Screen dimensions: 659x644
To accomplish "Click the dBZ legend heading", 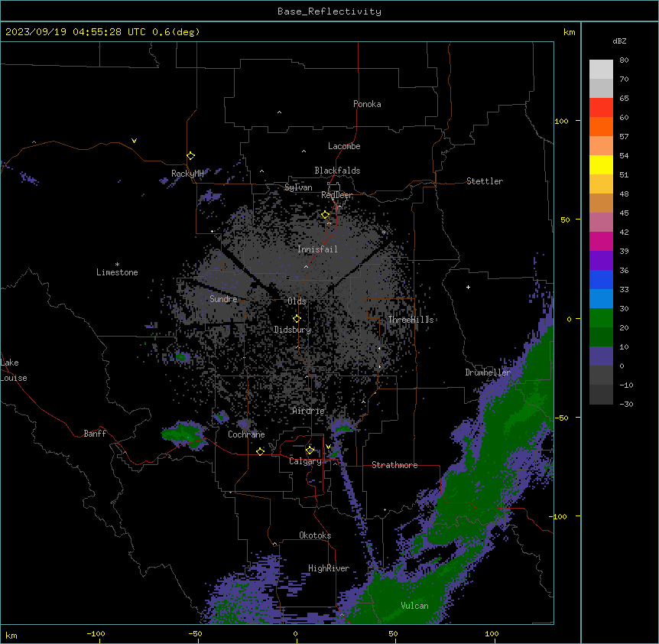I will point(619,41).
